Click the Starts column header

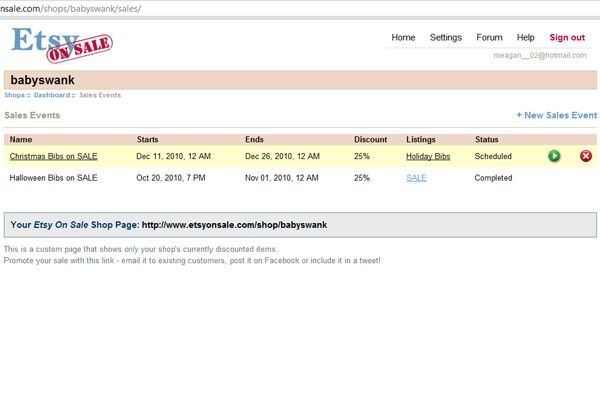pyautogui.click(x=147, y=139)
